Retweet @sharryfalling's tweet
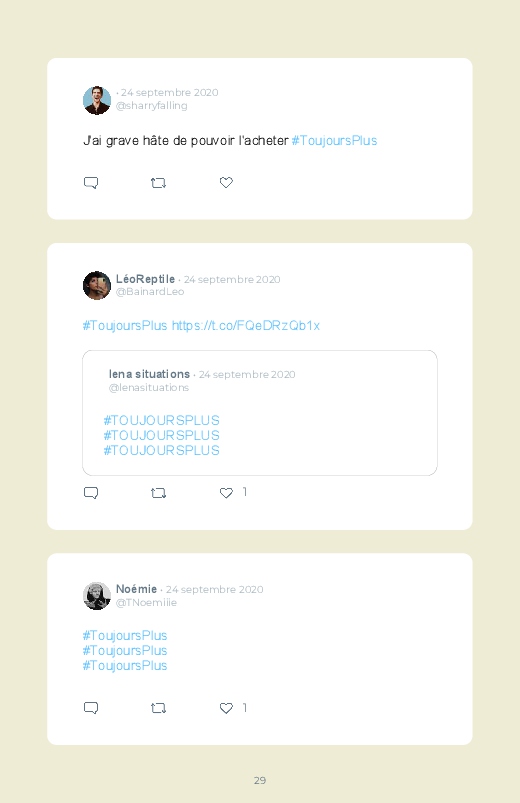520x803 pixels. [158, 183]
